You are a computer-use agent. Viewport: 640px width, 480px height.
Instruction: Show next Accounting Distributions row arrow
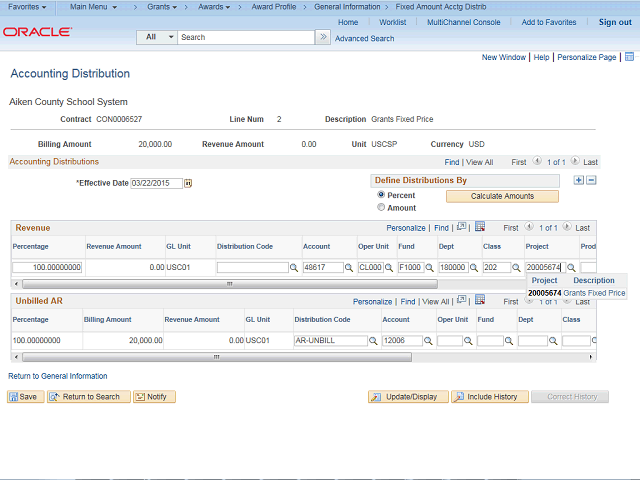click(575, 161)
